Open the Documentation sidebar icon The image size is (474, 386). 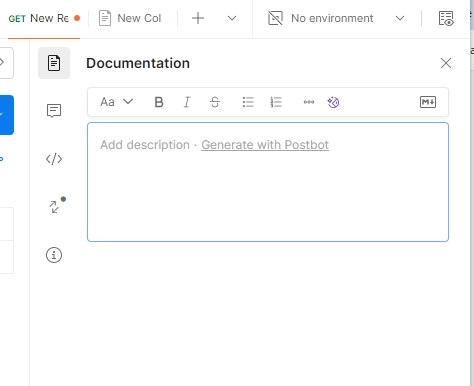pos(54,63)
